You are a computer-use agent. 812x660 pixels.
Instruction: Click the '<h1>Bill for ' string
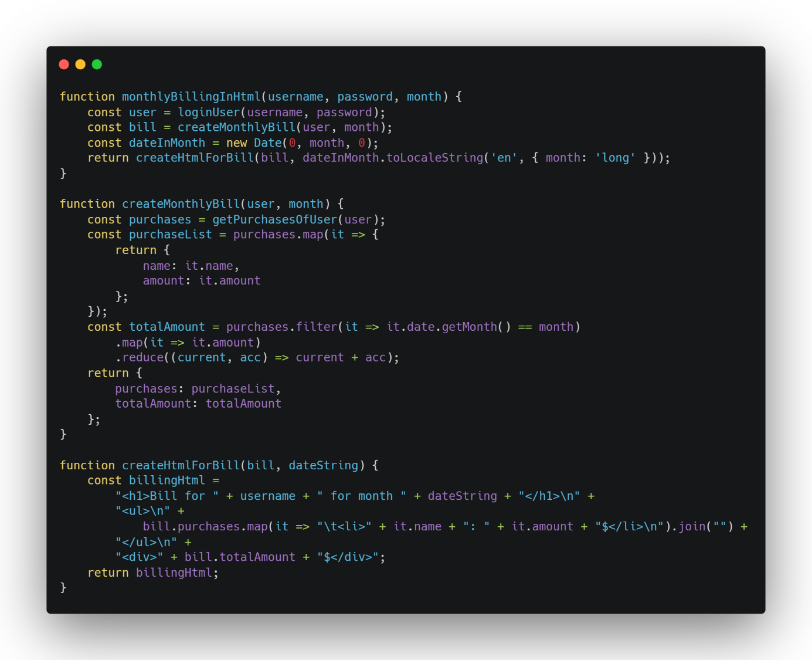coord(167,496)
